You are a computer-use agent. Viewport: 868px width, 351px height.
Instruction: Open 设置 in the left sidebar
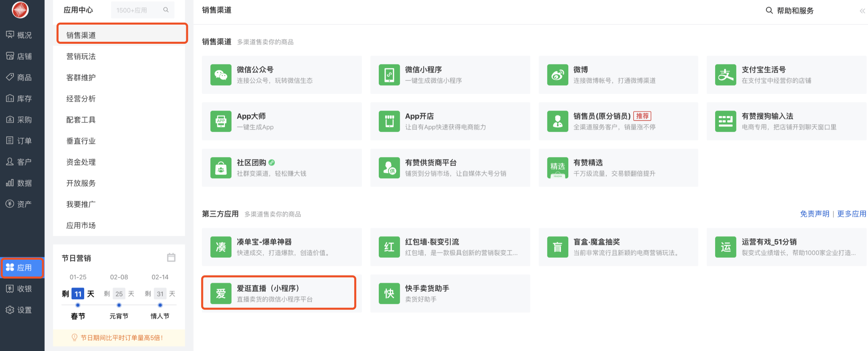click(x=19, y=310)
